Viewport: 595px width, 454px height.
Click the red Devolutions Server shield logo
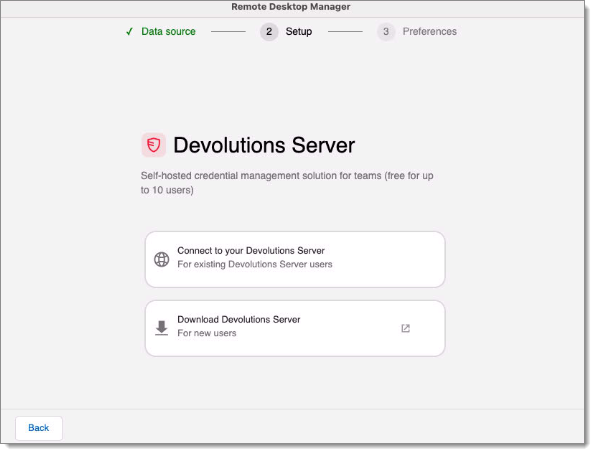(154, 145)
